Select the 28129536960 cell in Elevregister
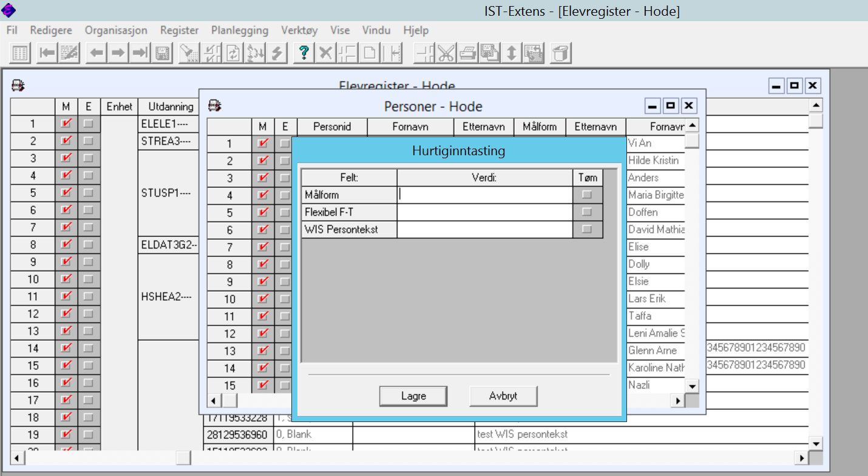This screenshot has width=868, height=476. 239,435
